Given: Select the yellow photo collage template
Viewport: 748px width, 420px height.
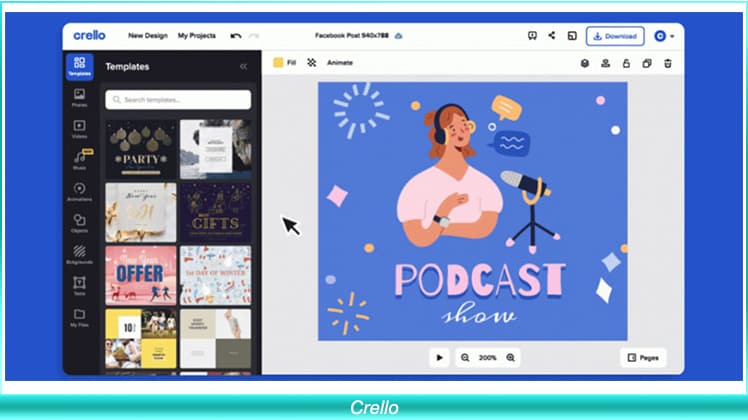Looking at the screenshot, I should click(x=141, y=338).
